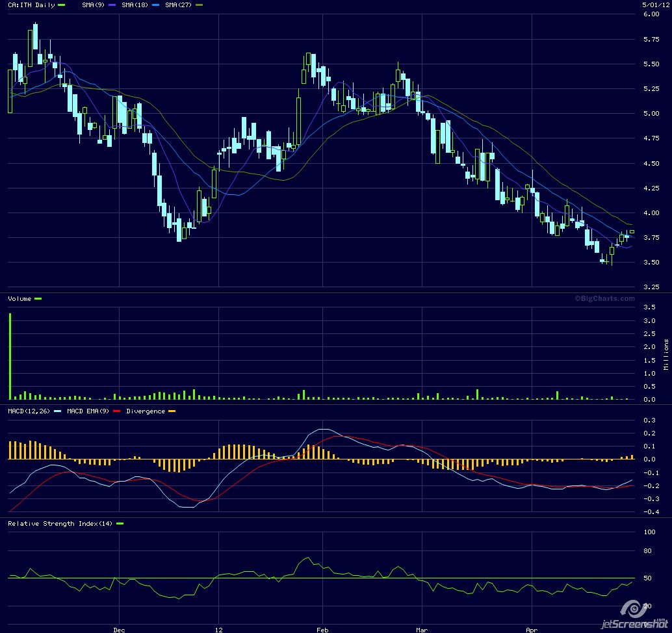Click the 4.75 price axis label
Viewport: 672px width, 633px height.
651,138
